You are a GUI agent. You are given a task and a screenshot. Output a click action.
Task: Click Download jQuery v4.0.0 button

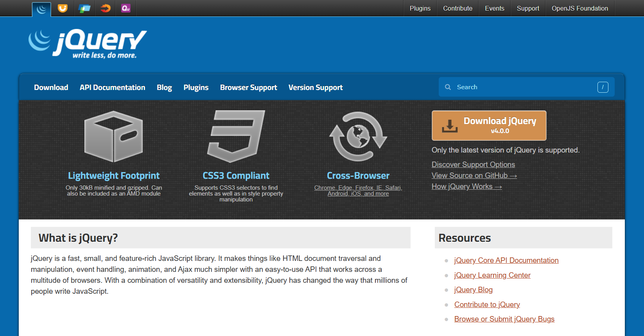coord(489,126)
